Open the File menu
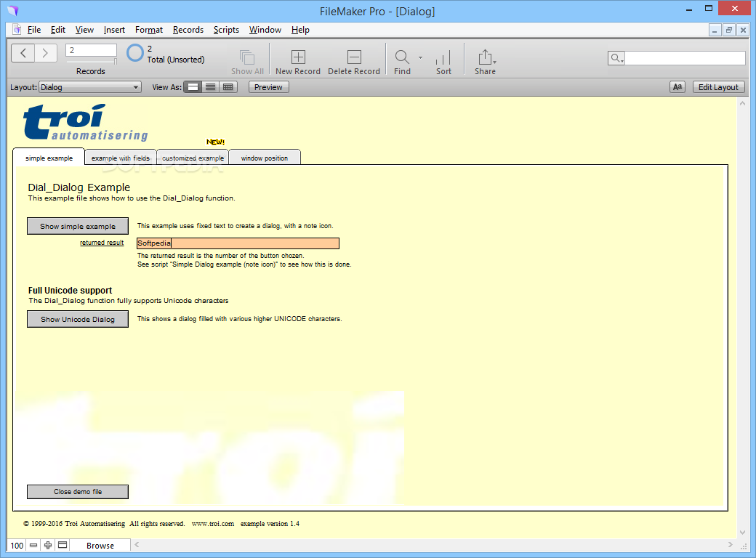 point(33,30)
